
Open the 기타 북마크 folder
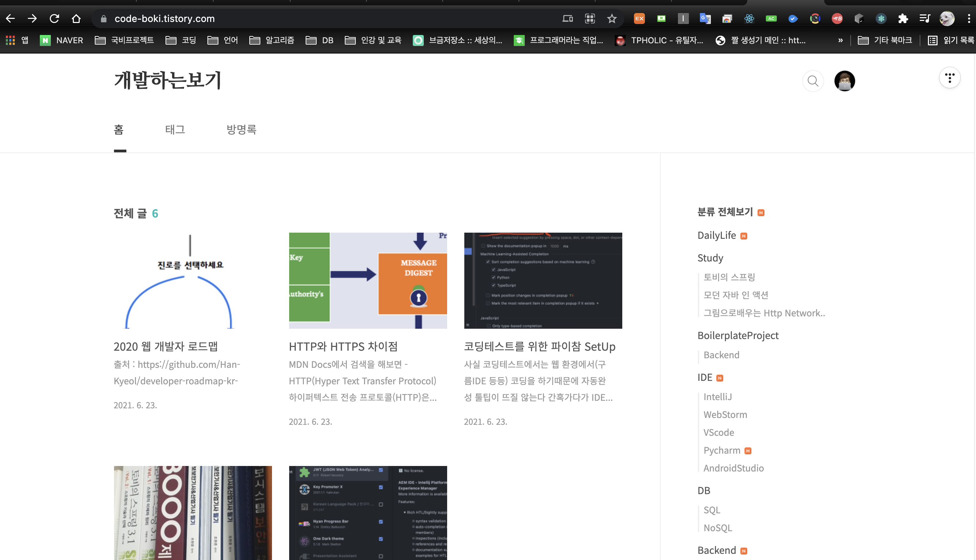click(885, 40)
